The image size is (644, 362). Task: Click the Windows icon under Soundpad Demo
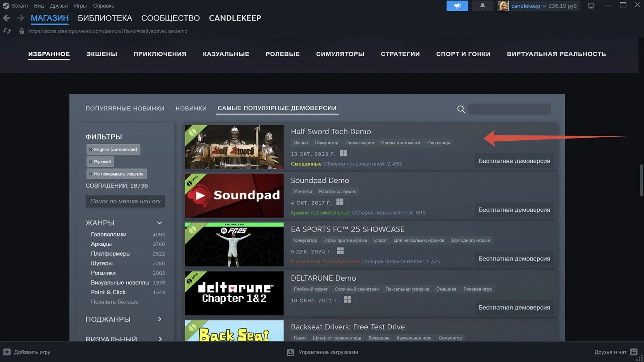pos(340,202)
